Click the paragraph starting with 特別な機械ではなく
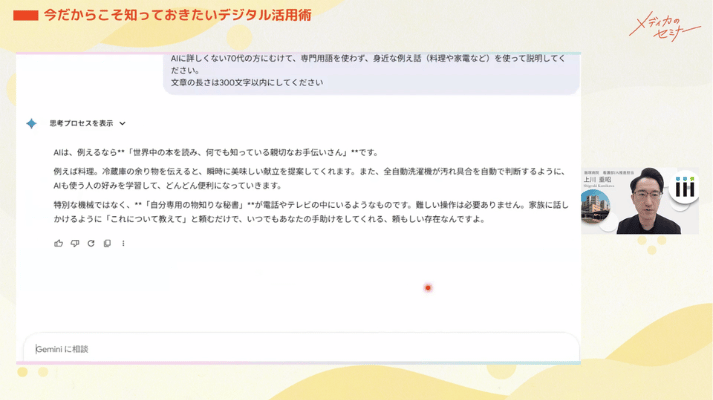The image size is (713, 400). coord(311,212)
